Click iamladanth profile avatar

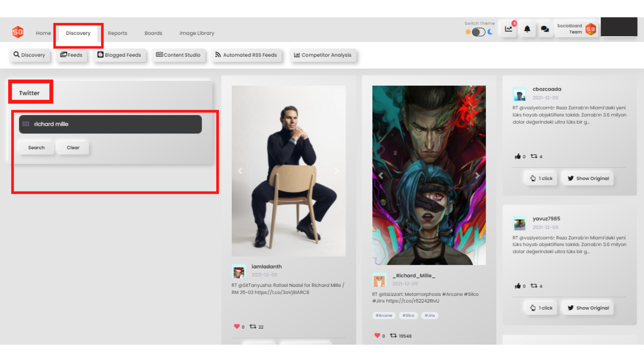pos(239,272)
